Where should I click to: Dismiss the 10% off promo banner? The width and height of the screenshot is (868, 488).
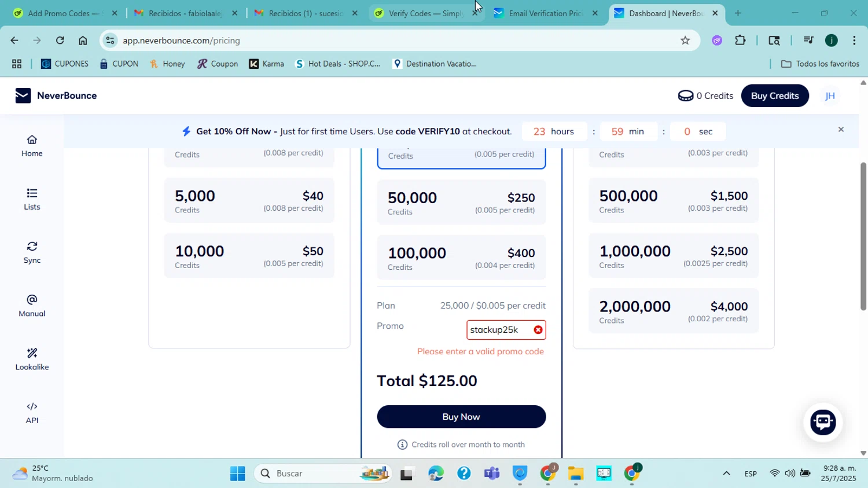841,129
